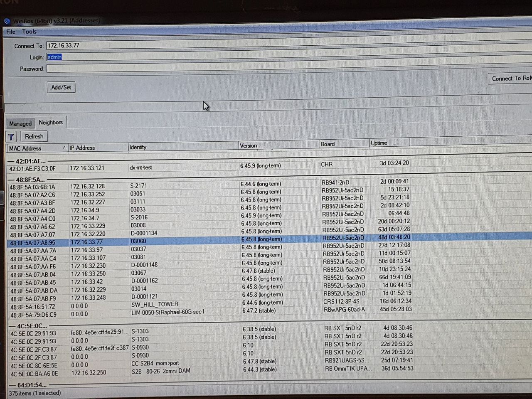Open the File menu
The width and height of the screenshot is (532, 399).
coord(11,32)
